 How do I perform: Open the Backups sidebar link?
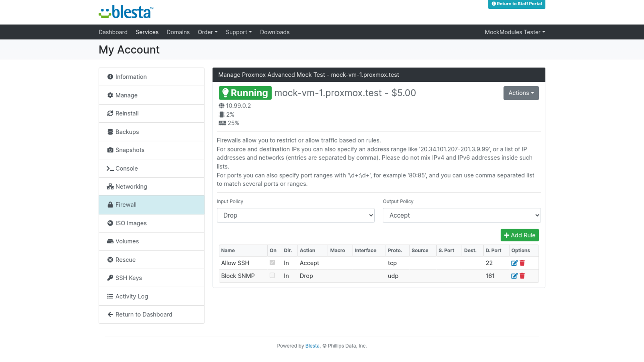[151, 132]
